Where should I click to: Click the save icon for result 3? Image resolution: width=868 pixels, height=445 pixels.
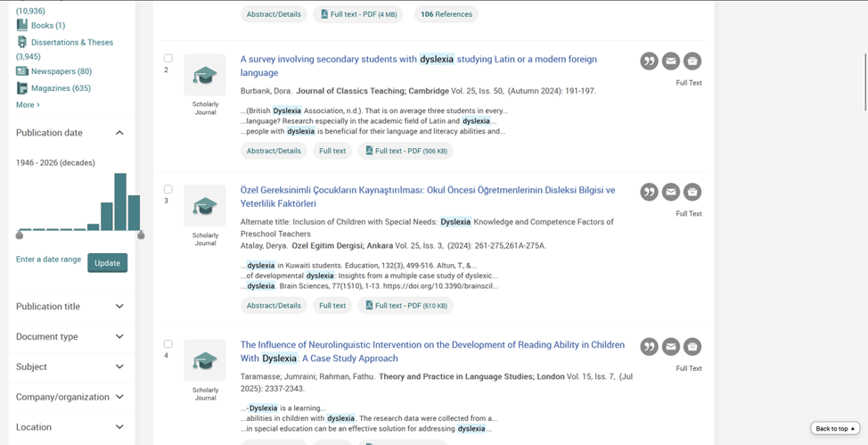coord(692,192)
